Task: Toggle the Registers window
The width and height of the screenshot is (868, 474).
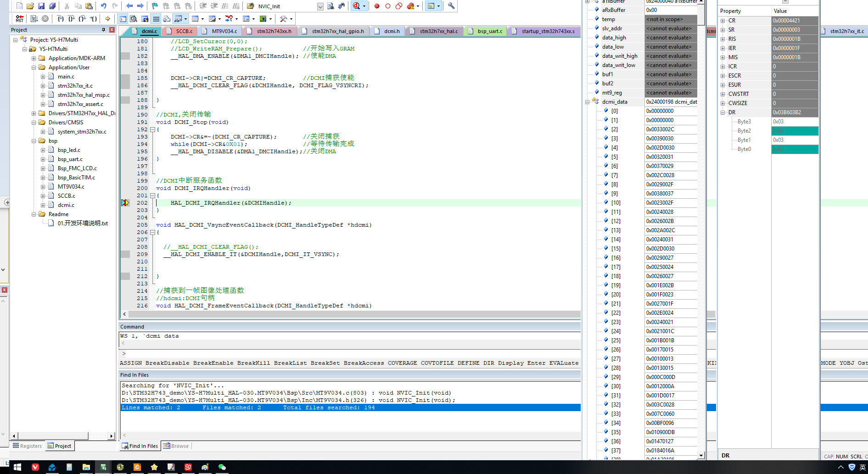Action: click(x=156, y=19)
